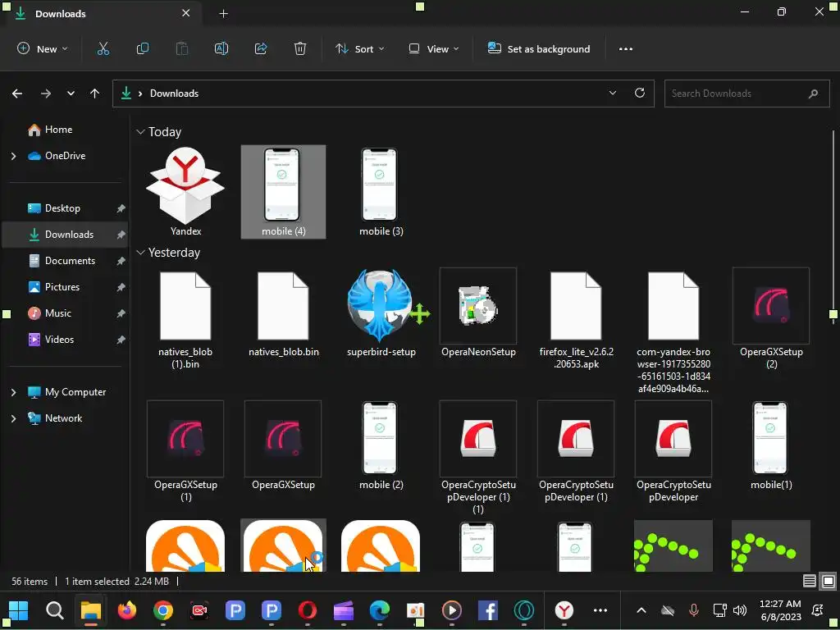Show hidden system tray icons
The image size is (840, 630).
tap(641, 610)
